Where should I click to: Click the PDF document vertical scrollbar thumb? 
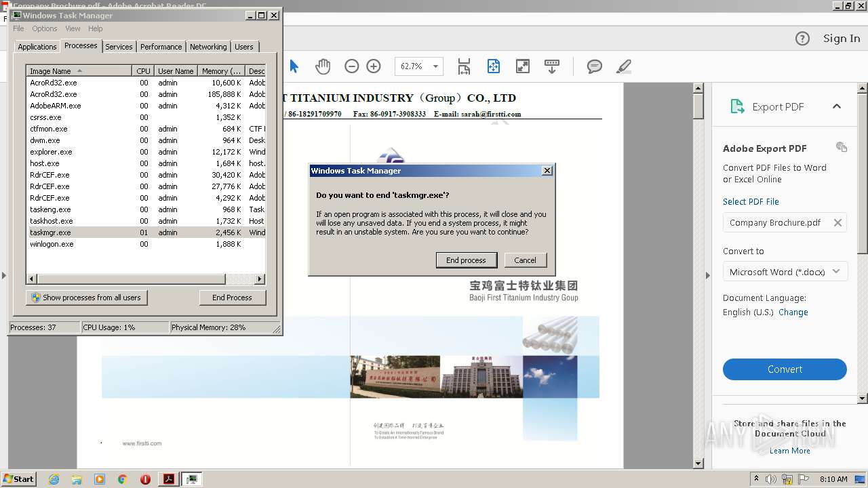(x=698, y=107)
